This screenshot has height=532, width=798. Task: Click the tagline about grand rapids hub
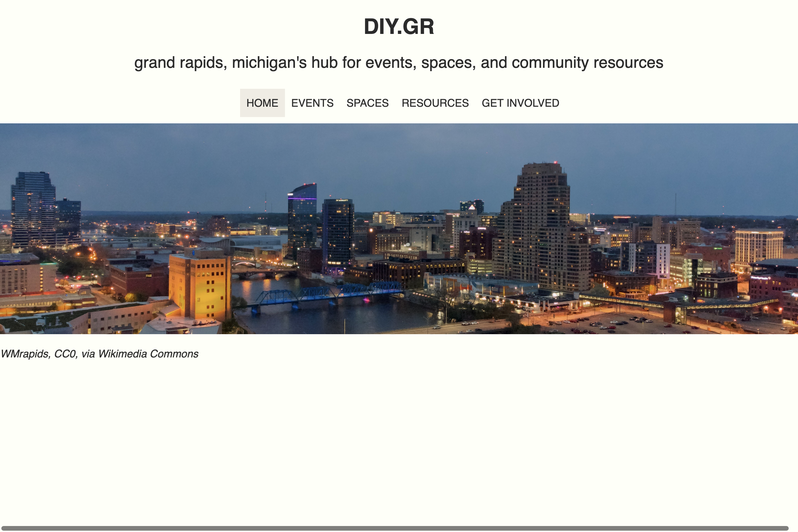399,63
